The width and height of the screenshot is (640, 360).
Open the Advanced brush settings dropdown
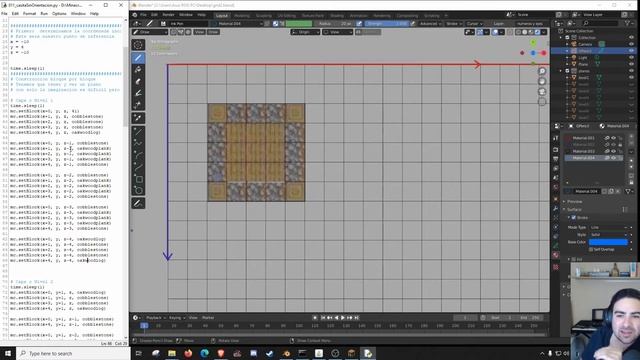click(430, 24)
